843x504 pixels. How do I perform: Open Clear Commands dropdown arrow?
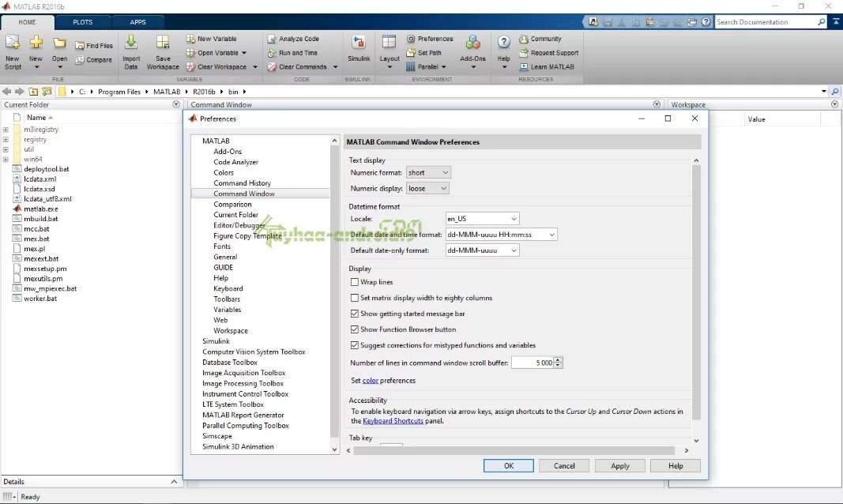(x=336, y=67)
